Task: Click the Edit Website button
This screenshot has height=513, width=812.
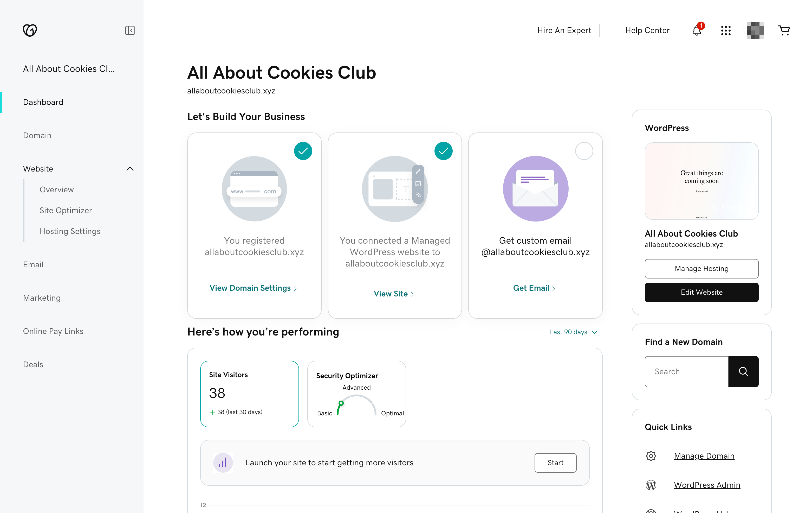Action: click(x=701, y=292)
